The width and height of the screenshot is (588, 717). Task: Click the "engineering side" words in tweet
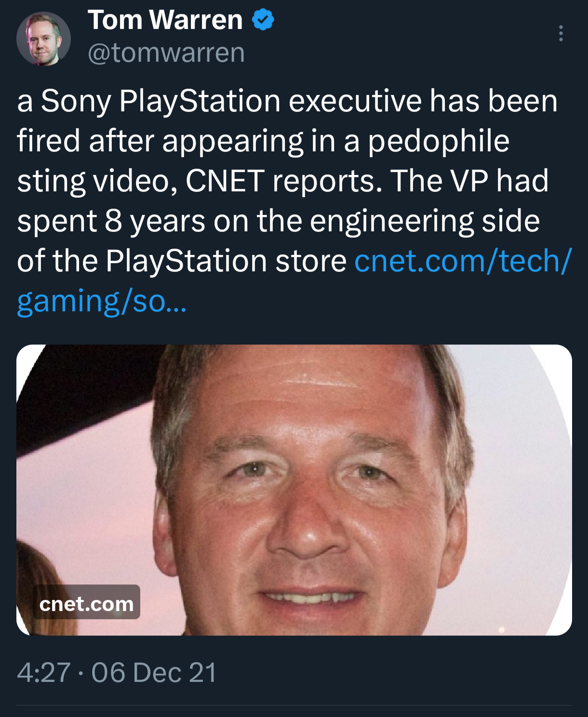click(424, 221)
